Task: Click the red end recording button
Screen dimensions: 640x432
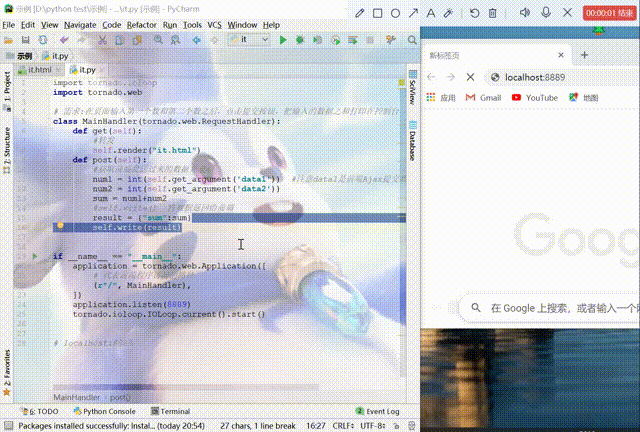Action: [610, 13]
